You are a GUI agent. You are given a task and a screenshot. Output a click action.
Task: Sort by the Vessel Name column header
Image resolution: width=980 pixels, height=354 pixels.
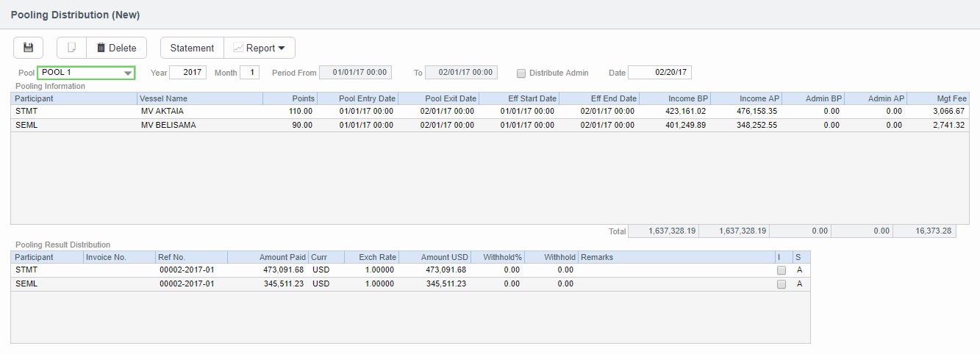click(x=199, y=98)
